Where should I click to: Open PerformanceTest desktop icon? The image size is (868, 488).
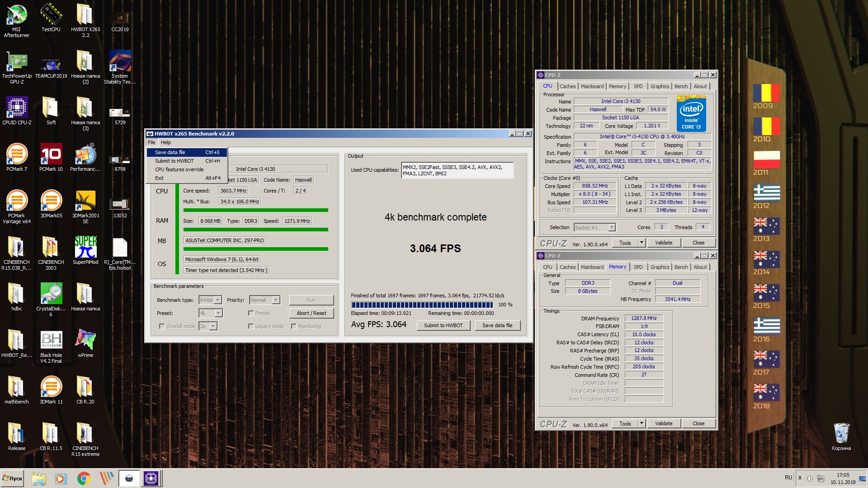point(85,157)
